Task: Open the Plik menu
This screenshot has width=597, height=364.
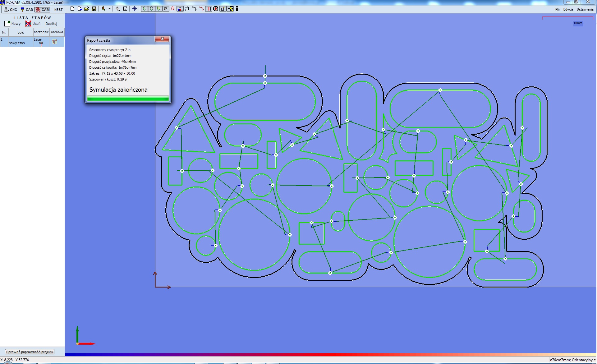Action: point(558,10)
